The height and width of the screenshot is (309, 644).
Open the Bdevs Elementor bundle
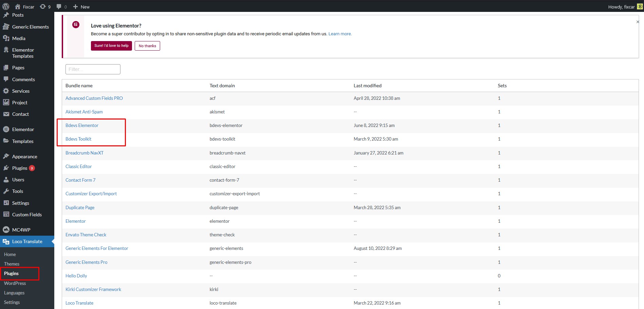pos(82,125)
